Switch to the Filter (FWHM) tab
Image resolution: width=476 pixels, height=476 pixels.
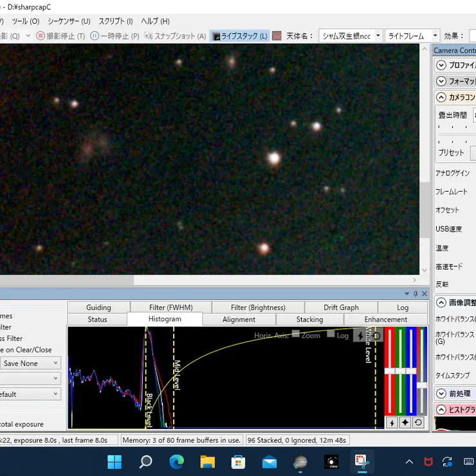(x=171, y=307)
